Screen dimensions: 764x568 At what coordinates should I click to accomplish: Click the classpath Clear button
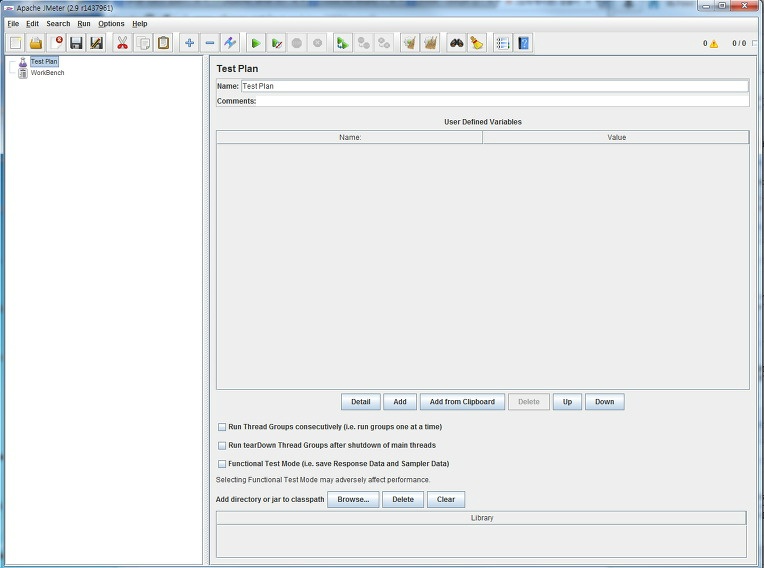446,500
